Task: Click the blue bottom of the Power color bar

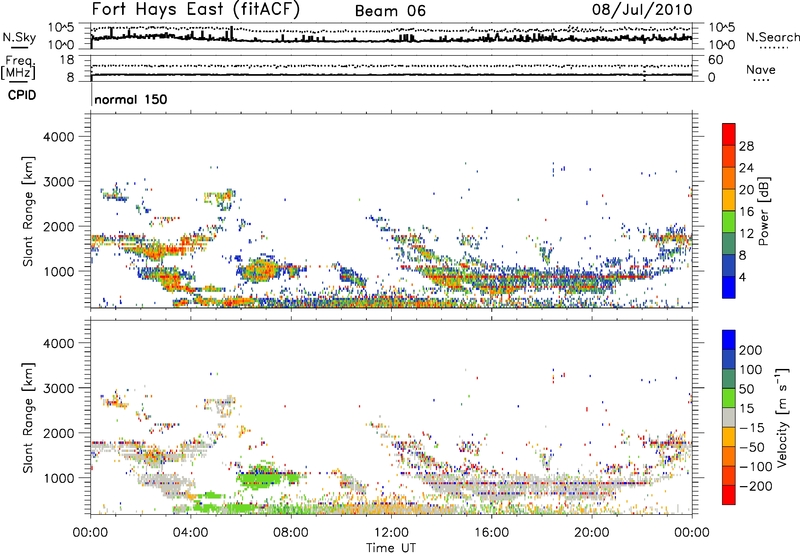Action: 729,287
